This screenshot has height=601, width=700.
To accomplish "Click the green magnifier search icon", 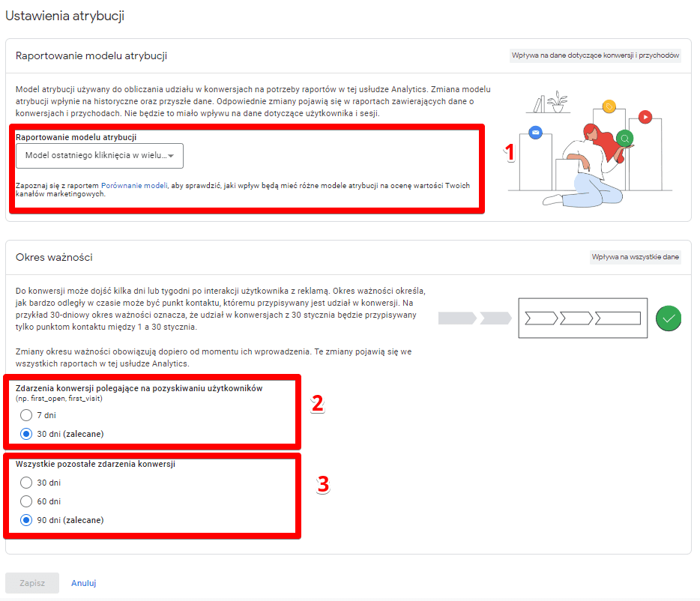I will click(x=624, y=139).
